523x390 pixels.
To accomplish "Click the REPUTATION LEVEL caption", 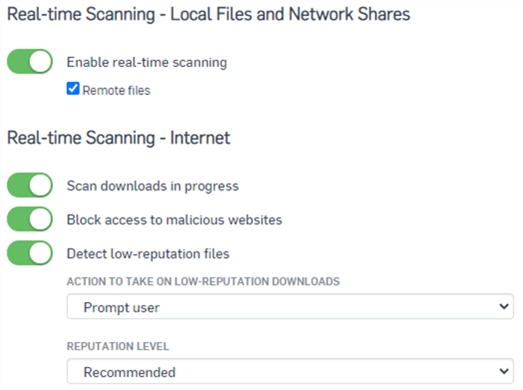I will click(x=118, y=346).
